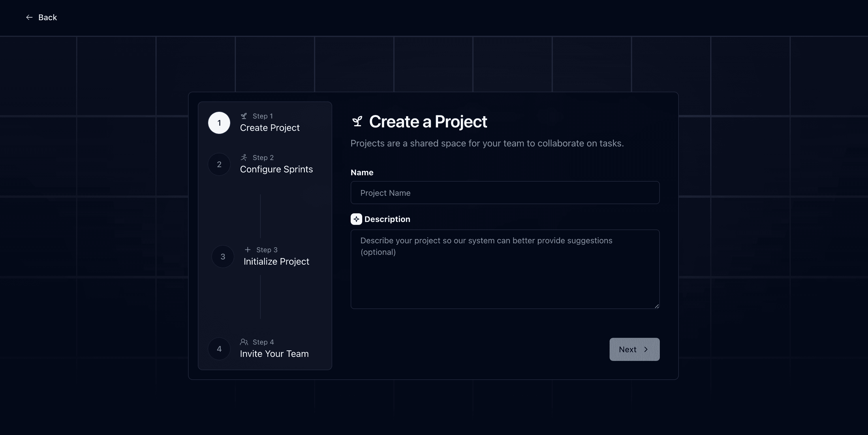Viewport: 868px width, 435px height.
Task: Select step 2 circle in the stepper
Action: tap(219, 164)
